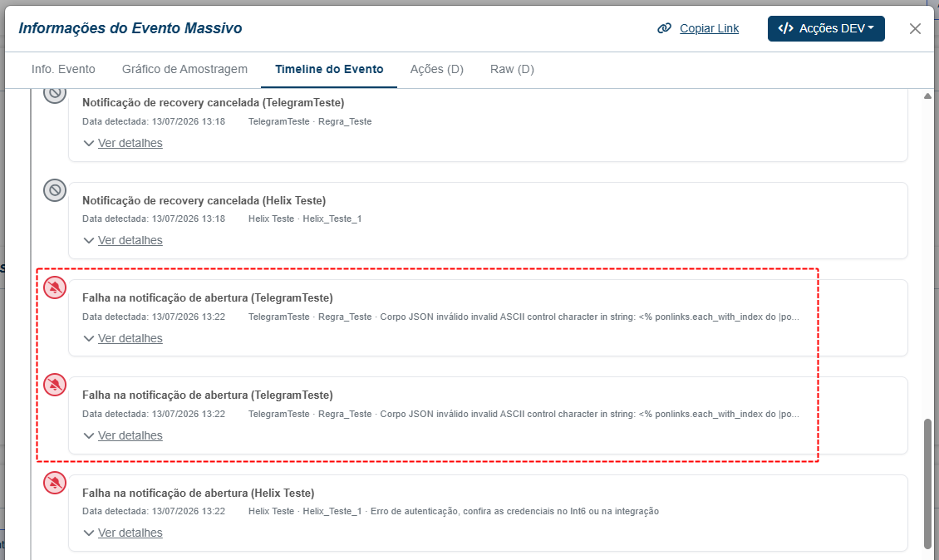Click the muted bell icon beside Falha (Helix Teste)
Viewport: 939px width, 560px height.
coord(55,483)
